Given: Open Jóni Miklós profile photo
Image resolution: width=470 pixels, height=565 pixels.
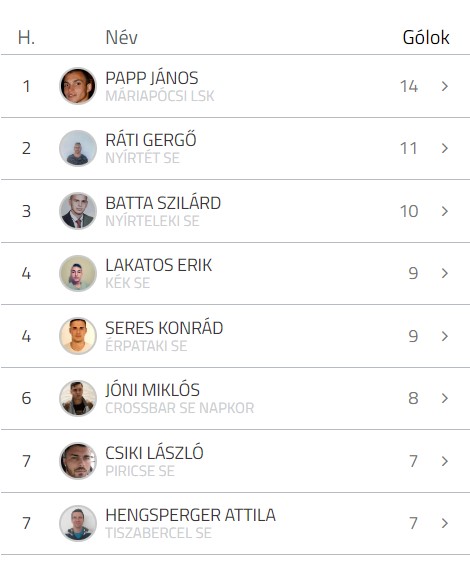Looking at the screenshot, I should (78, 398).
